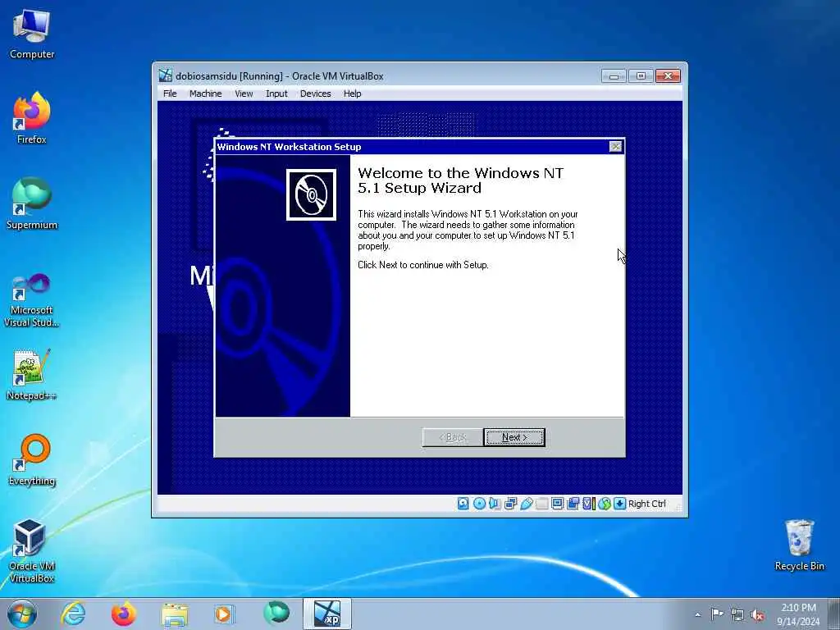This screenshot has height=630, width=840.
Task: Open Internet Explorer from the taskbar
Action: (73, 614)
